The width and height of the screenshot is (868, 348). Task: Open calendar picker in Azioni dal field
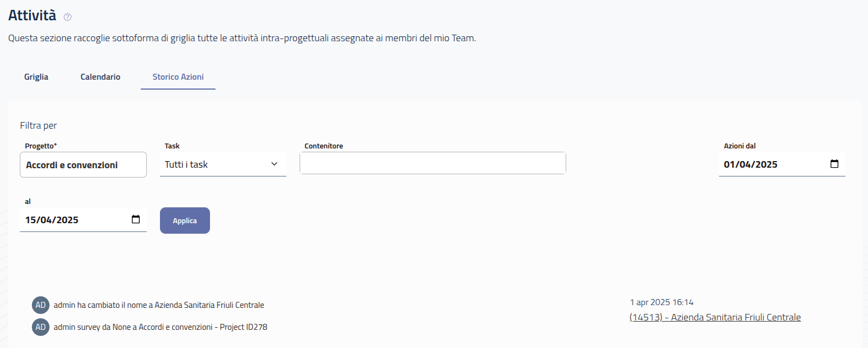tap(834, 164)
